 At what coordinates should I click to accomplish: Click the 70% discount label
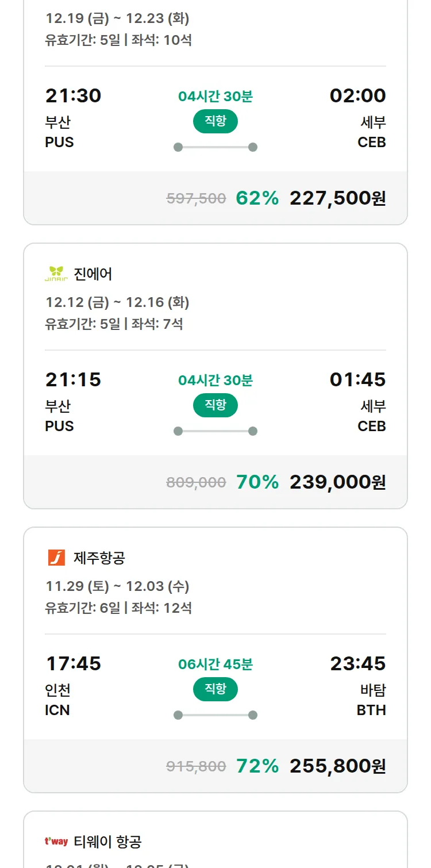(257, 482)
